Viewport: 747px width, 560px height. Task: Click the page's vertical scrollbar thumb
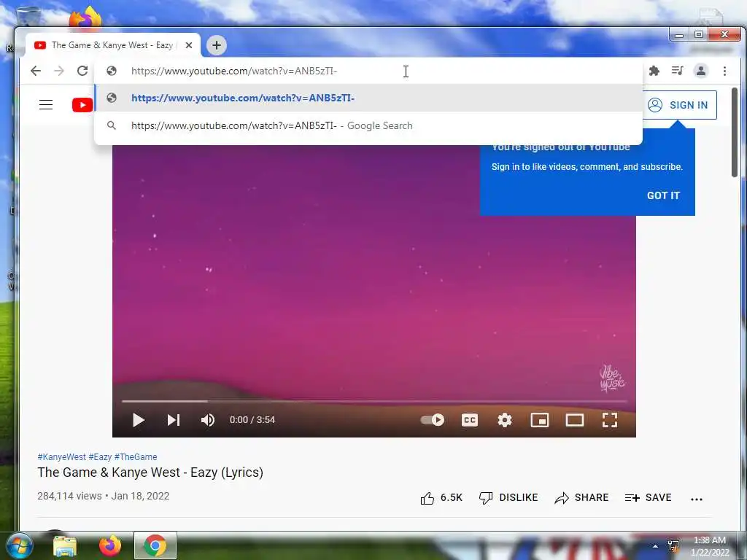click(x=734, y=133)
